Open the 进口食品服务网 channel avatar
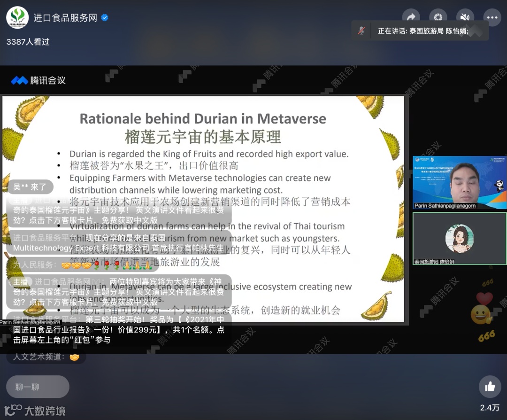Image resolution: width=507 pixels, height=420 pixels. [x=17, y=17]
